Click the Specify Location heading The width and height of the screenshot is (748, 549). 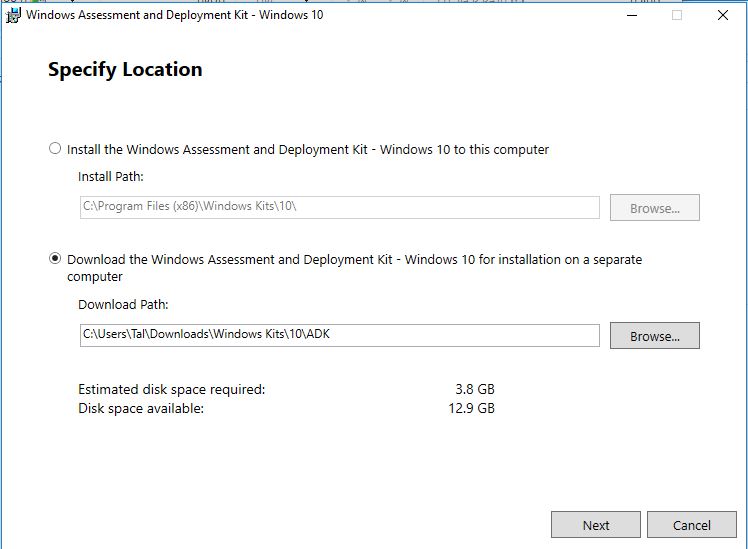(x=125, y=70)
